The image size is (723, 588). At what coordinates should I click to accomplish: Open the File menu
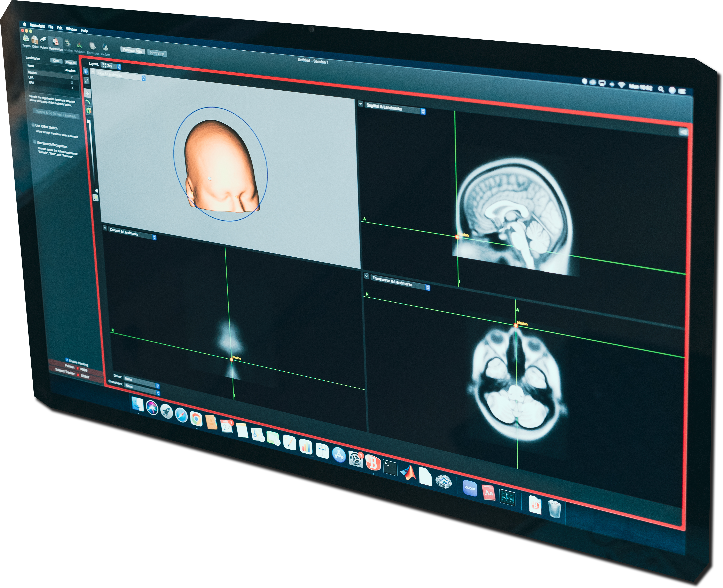tap(51, 27)
